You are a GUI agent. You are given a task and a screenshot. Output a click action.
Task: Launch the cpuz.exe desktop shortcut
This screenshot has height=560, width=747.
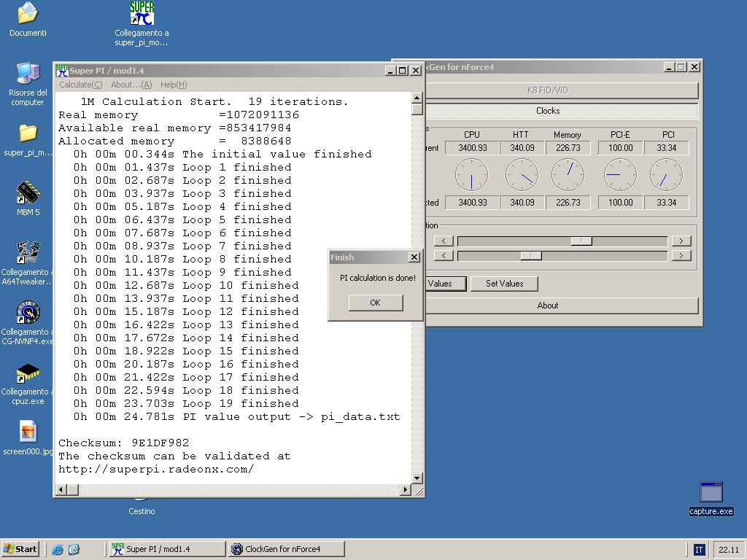tap(28, 373)
